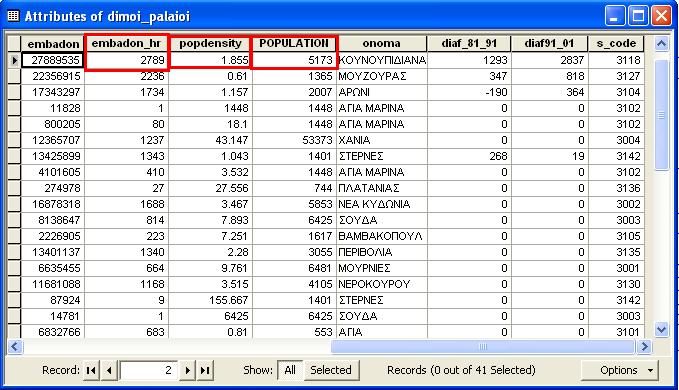Click vertical scrollbar down arrow
The height and width of the screenshot is (390, 679).
coord(661,330)
